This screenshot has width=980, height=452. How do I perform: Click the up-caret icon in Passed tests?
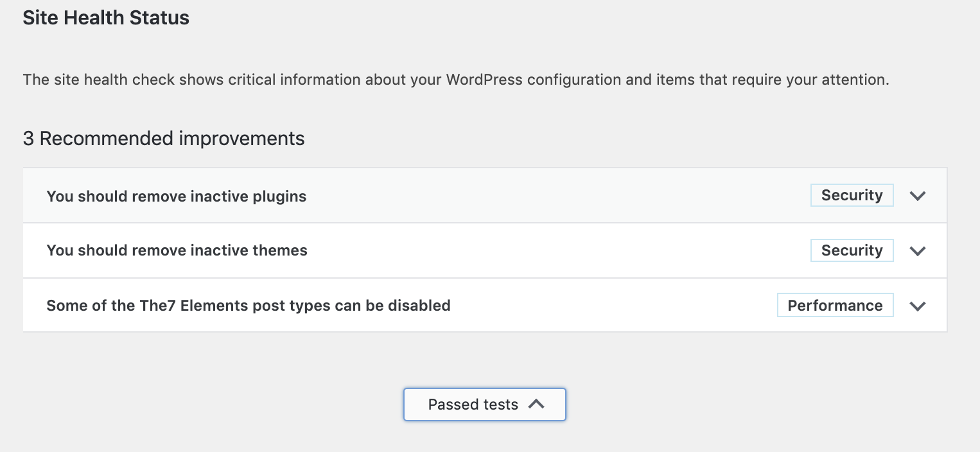tap(536, 404)
